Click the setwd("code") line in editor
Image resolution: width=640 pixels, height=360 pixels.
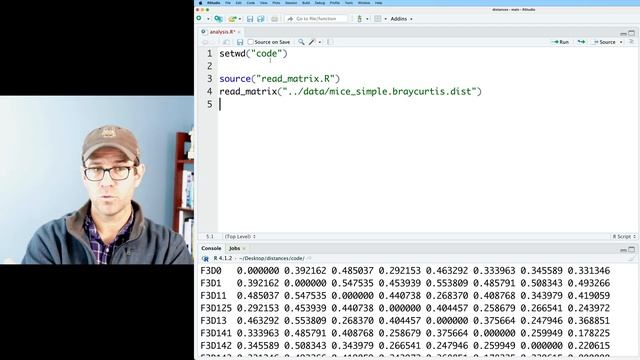(x=253, y=53)
